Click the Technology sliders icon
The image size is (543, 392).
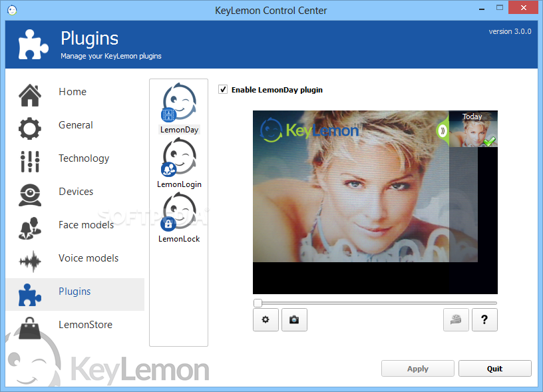pos(30,162)
